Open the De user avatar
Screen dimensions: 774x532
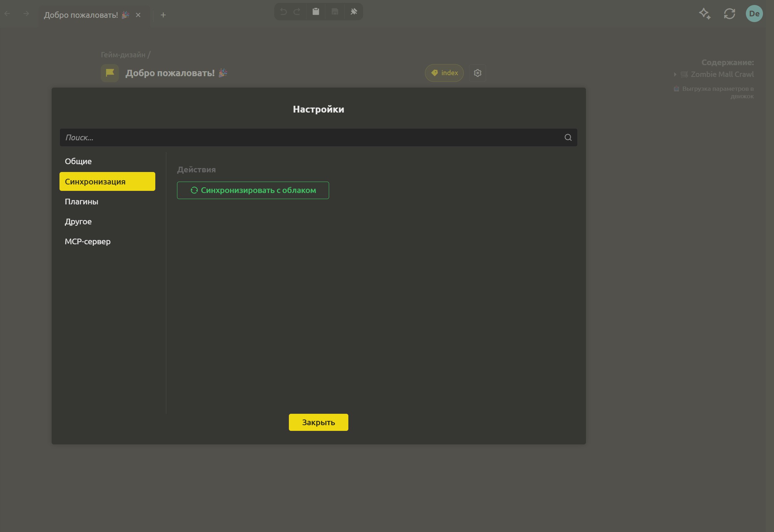tap(754, 14)
